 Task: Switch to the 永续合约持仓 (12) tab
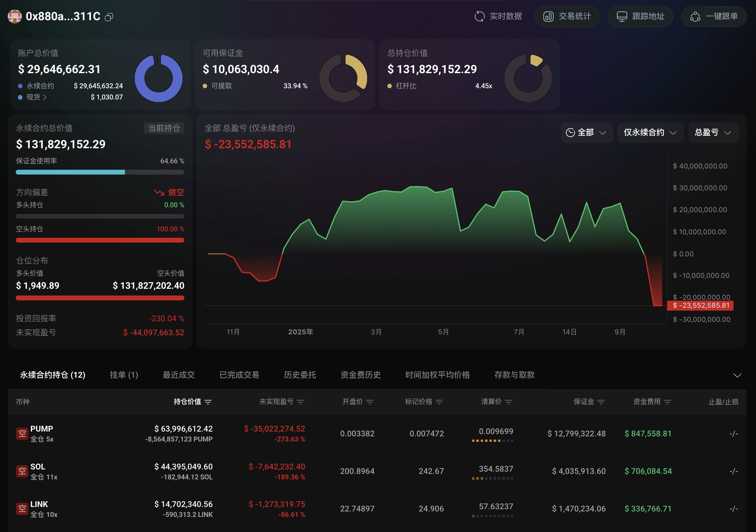point(53,375)
